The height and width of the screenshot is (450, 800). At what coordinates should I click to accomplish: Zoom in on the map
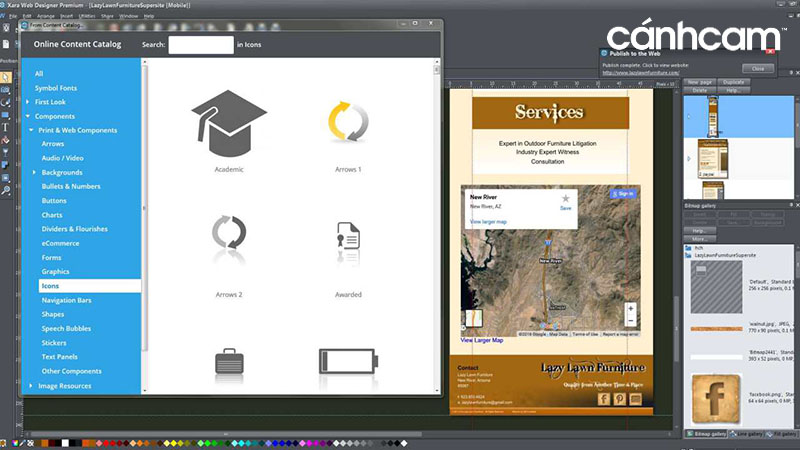(631, 309)
